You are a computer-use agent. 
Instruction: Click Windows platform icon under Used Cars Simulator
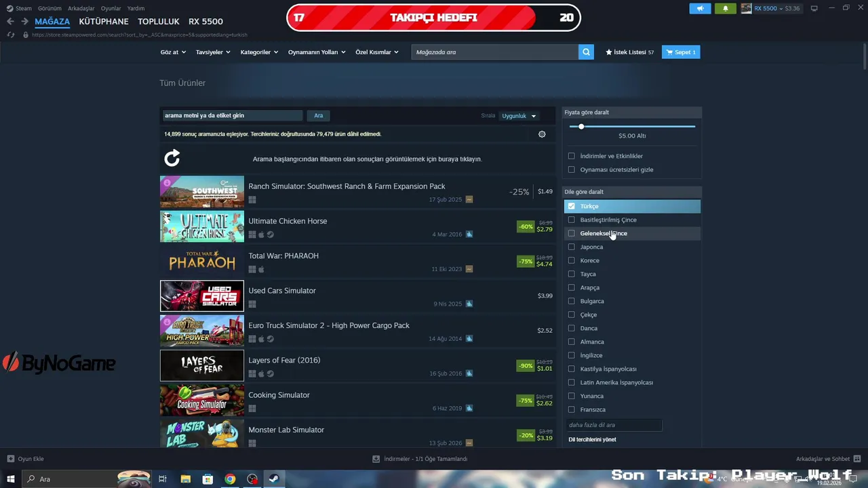(252, 304)
